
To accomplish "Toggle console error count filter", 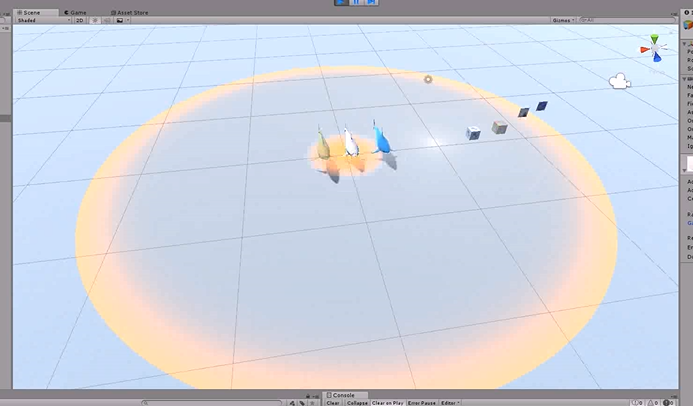I will (x=669, y=403).
